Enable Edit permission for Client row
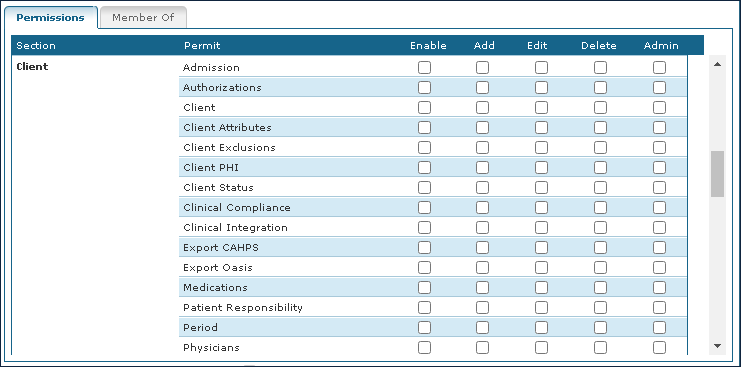Image resolution: width=741 pixels, height=367 pixels. pos(541,108)
